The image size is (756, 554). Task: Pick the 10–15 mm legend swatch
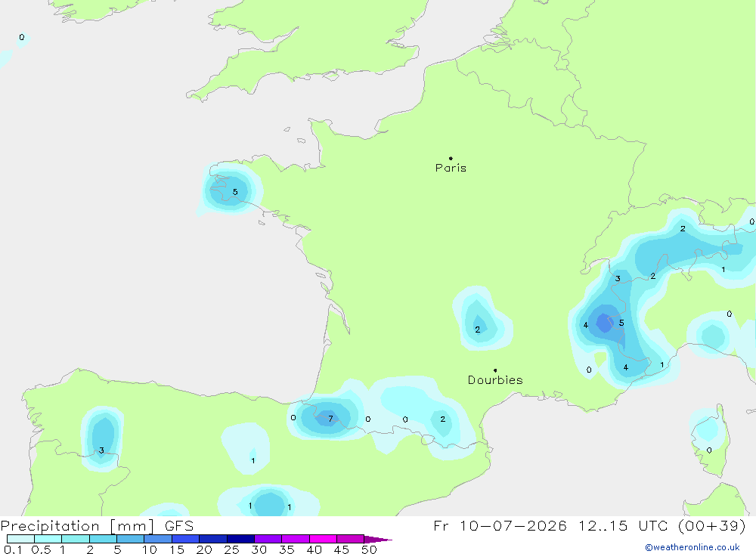point(158,539)
